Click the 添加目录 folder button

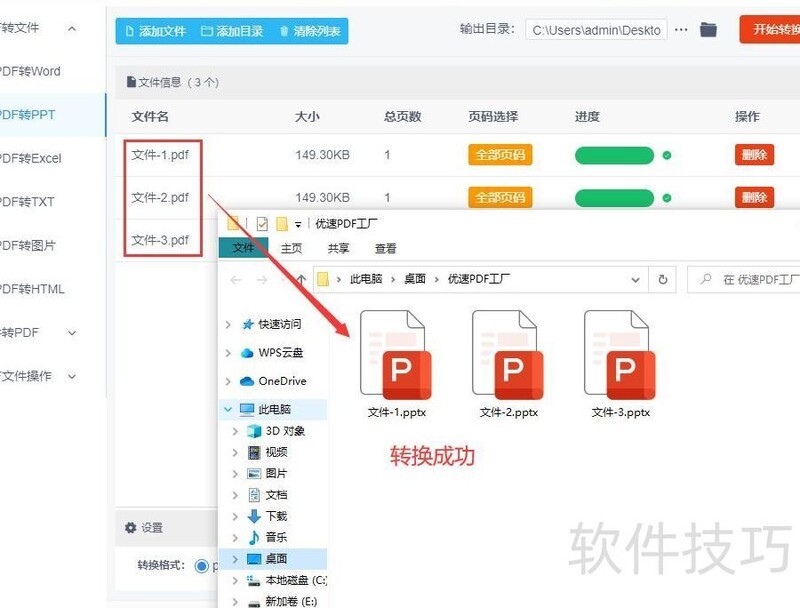[232, 31]
